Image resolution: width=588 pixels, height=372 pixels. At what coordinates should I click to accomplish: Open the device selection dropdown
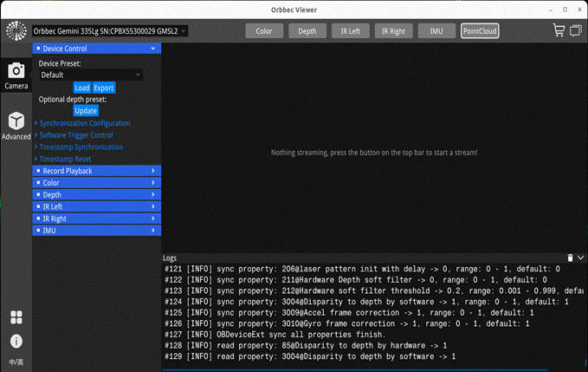(x=110, y=31)
